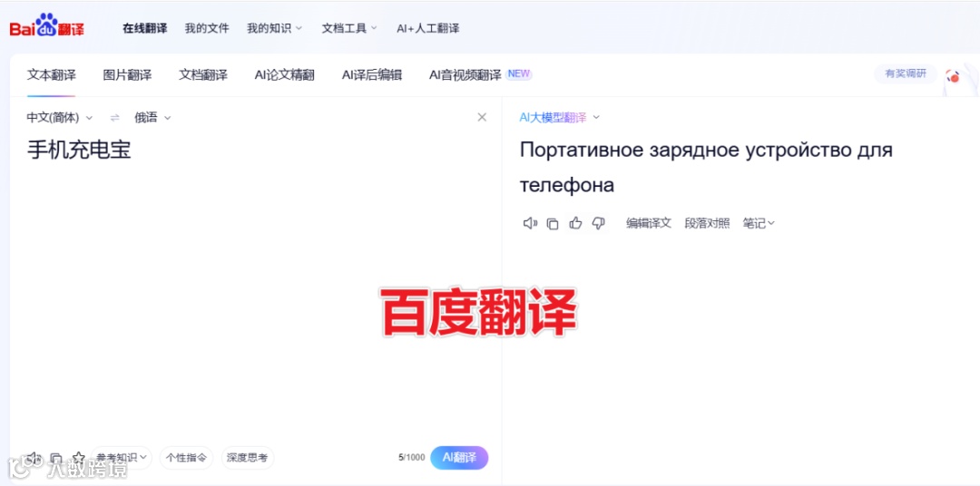980x486 pixels.
Task: Open 我的文件 in top navigation
Action: [207, 28]
